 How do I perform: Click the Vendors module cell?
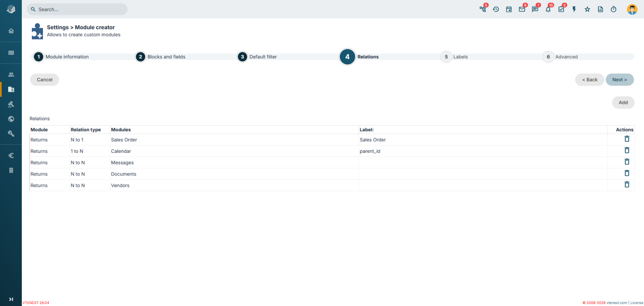point(234,185)
